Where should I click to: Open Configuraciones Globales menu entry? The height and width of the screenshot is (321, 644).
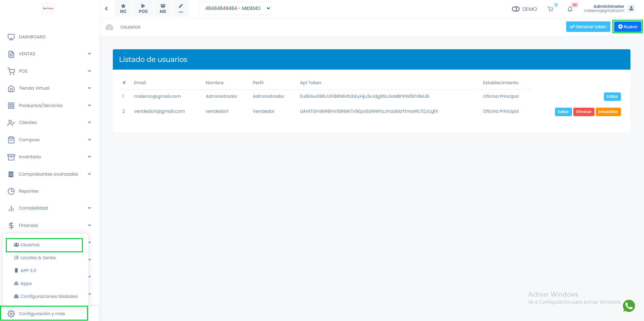pyautogui.click(x=49, y=297)
